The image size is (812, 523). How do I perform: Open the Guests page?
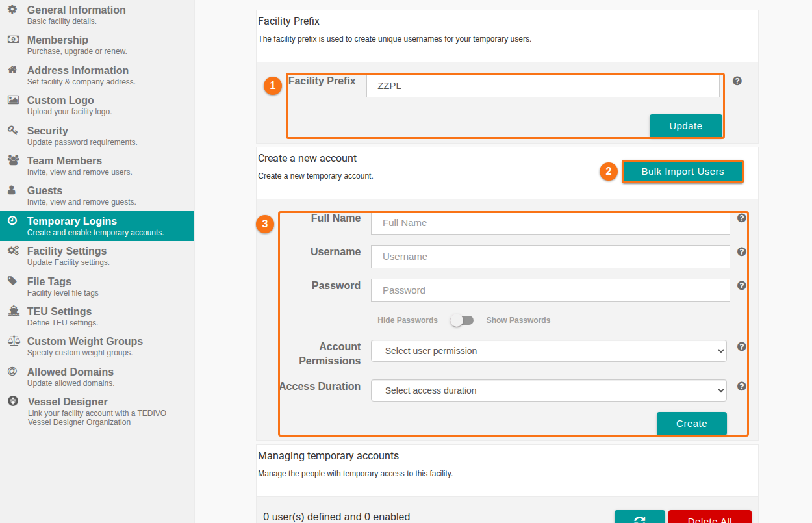(97, 196)
